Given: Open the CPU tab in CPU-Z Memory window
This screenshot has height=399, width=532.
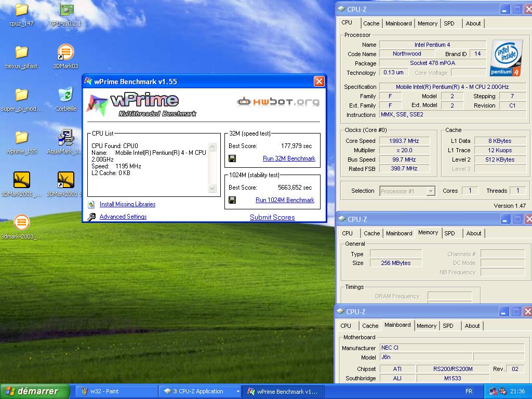Looking at the screenshot, I should pyautogui.click(x=347, y=233).
